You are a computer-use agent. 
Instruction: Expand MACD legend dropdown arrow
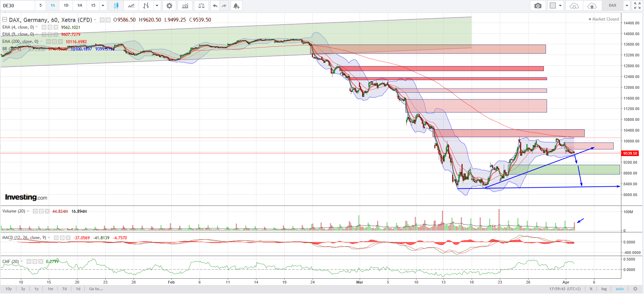click(x=49, y=238)
